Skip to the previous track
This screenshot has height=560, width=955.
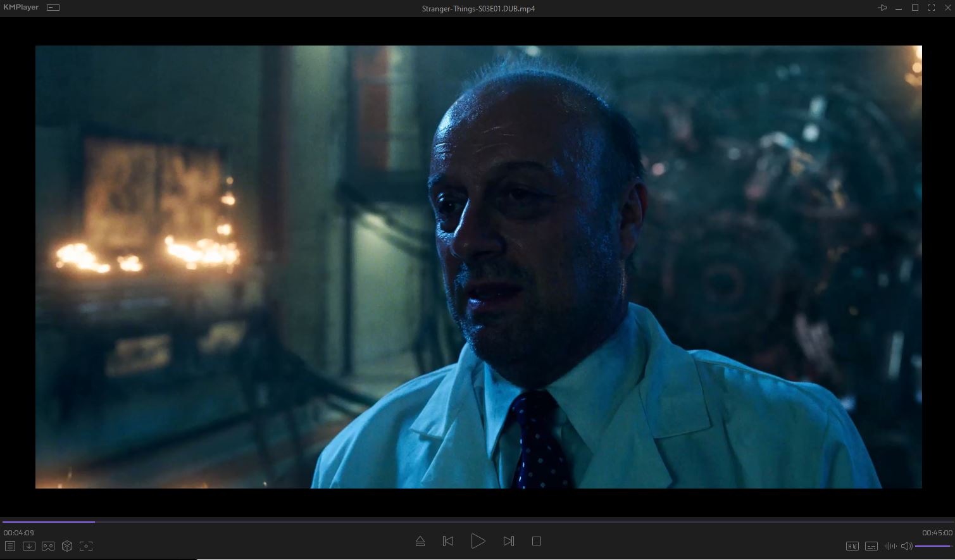pos(448,541)
